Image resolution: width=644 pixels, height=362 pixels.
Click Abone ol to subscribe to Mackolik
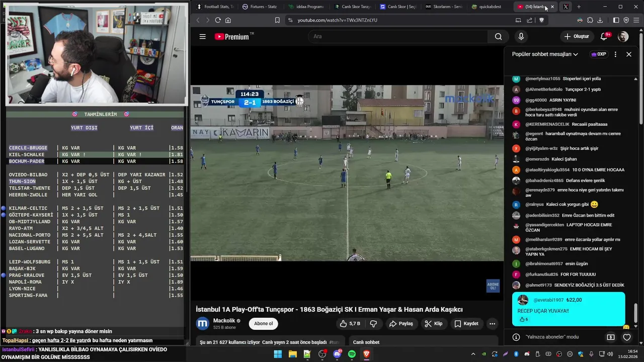[x=263, y=323]
